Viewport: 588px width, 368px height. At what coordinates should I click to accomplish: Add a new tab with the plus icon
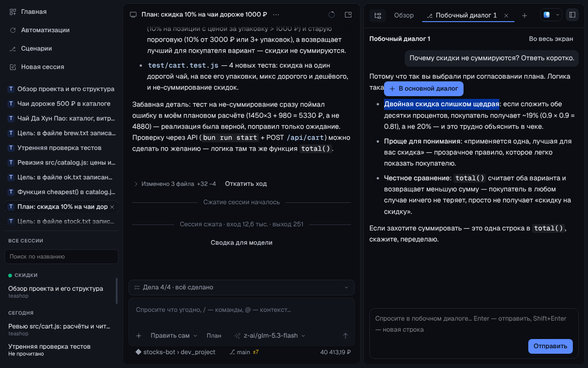tap(525, 15)
